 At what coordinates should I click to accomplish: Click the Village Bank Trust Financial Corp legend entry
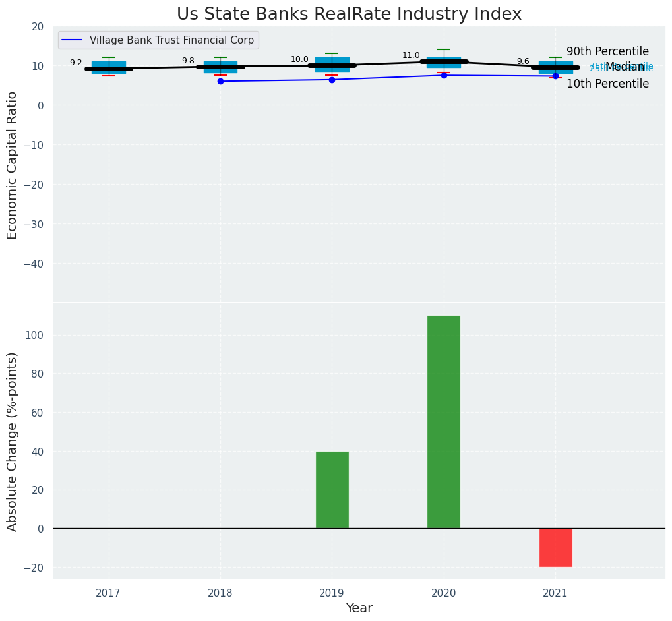tap(171, 40)
